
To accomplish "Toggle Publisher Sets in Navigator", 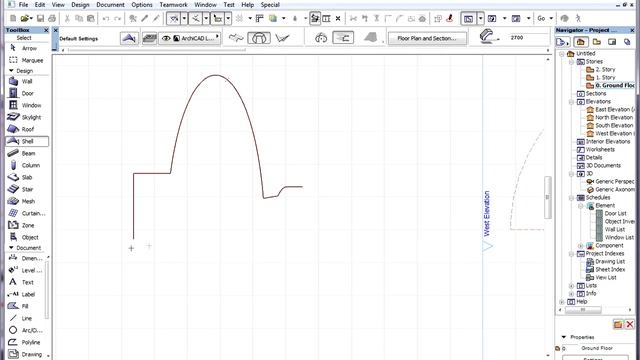I will 627,42.
